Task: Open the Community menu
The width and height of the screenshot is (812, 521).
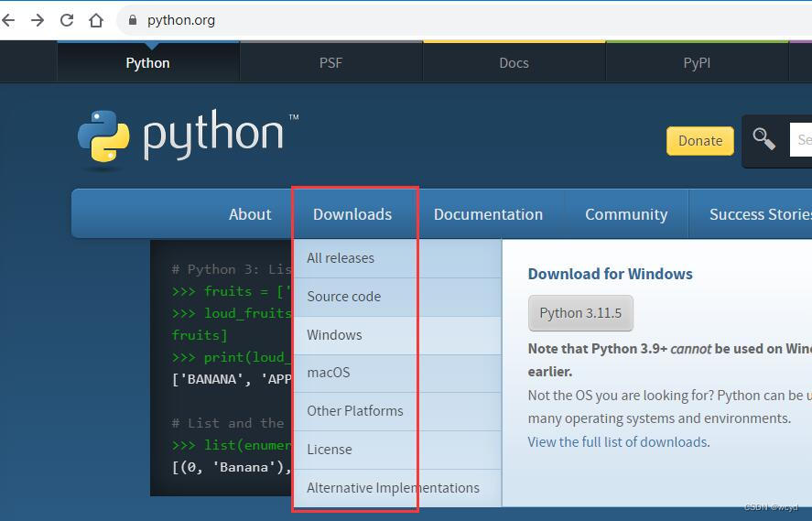Action: (x=626, y=214)
